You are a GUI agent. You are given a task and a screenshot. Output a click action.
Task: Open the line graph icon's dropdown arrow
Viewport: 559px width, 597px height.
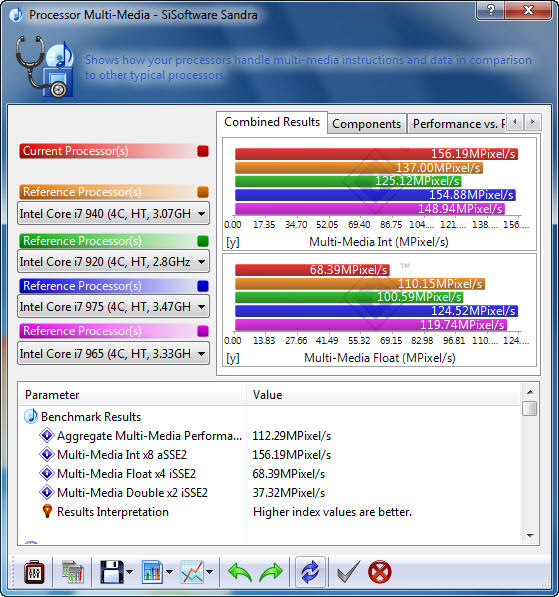click(209, 572)
